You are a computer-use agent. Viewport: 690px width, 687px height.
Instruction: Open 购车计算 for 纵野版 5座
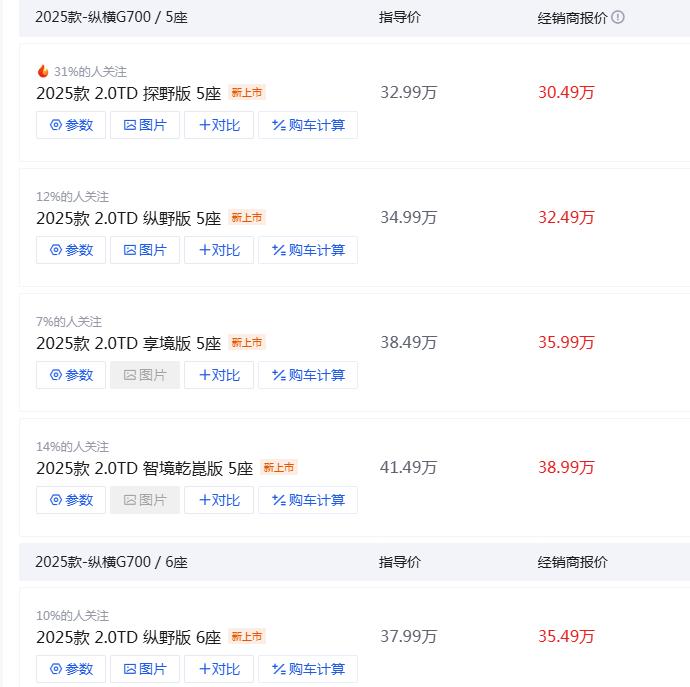click(308, 250)
